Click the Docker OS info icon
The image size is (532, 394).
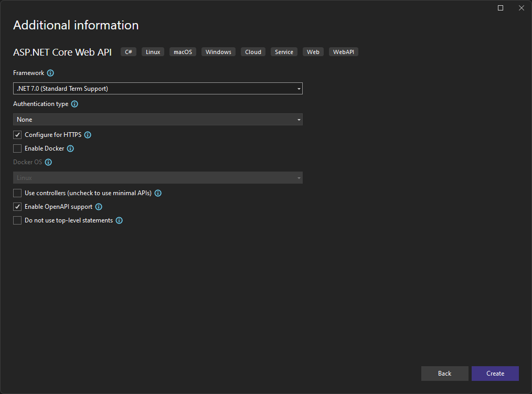[x=48, y=162]
